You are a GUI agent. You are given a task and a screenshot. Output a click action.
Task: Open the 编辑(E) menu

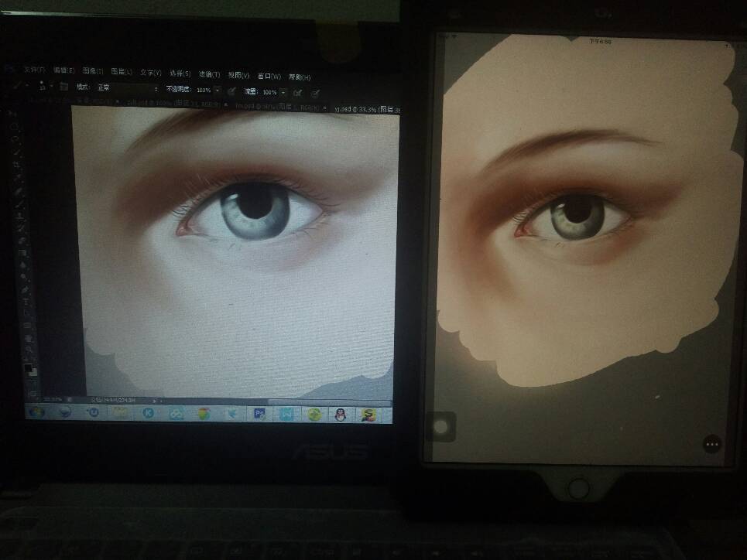coord(63,70)
